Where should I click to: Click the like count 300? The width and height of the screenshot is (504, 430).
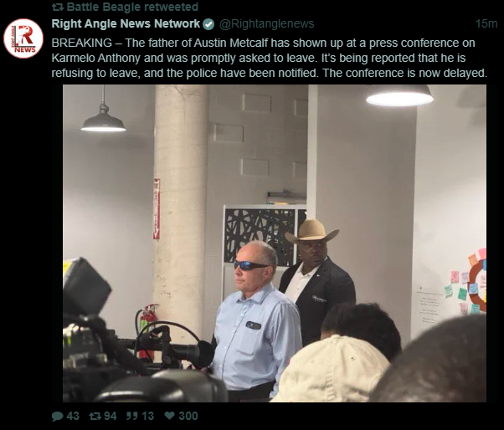188,416
